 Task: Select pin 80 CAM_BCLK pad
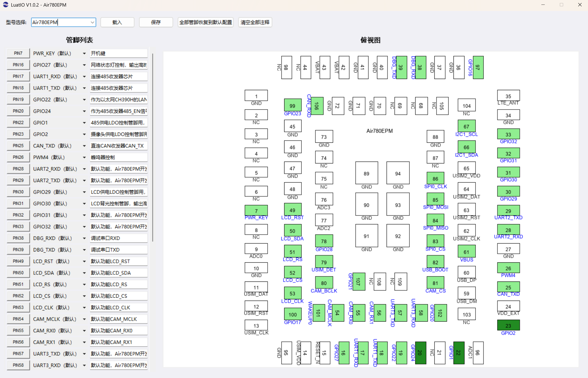[324, 282]
